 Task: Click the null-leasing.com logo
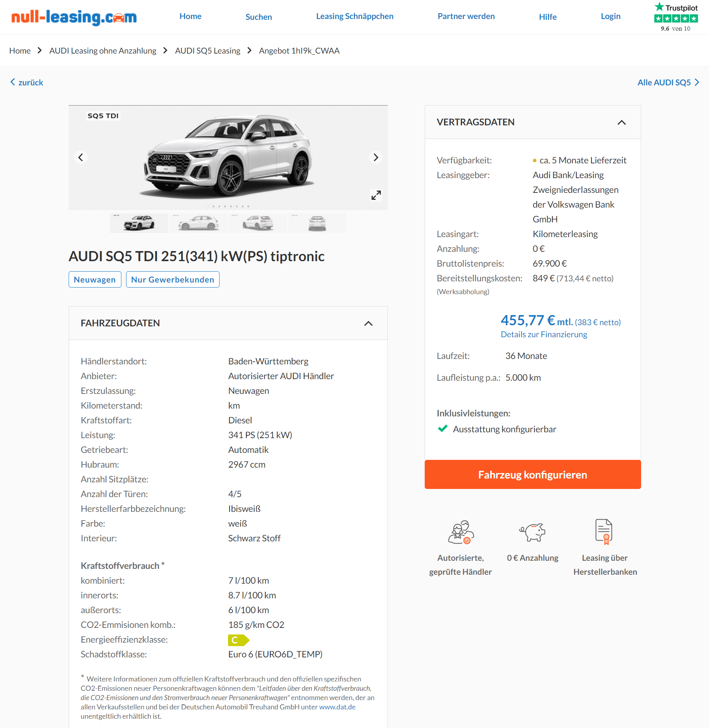tap(74, 17)
